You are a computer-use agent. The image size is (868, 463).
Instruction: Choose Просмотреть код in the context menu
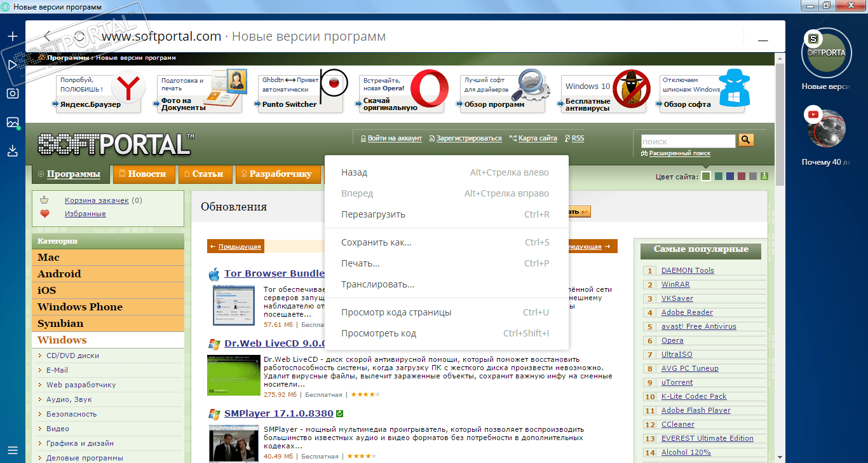click(446, 333)
